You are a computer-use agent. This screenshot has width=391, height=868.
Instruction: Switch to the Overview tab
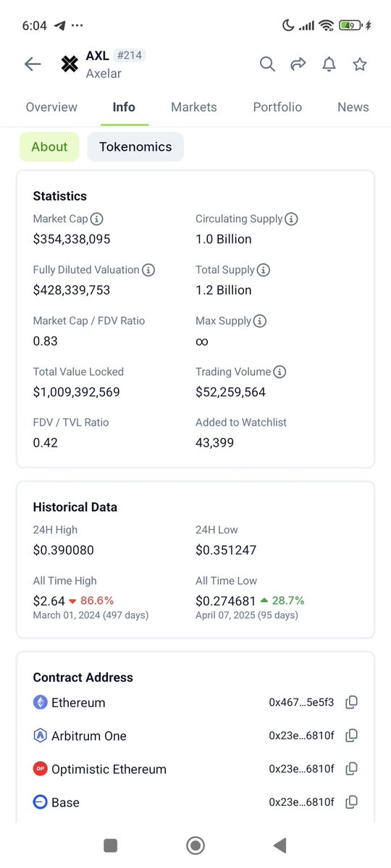[x=51, y=107]
